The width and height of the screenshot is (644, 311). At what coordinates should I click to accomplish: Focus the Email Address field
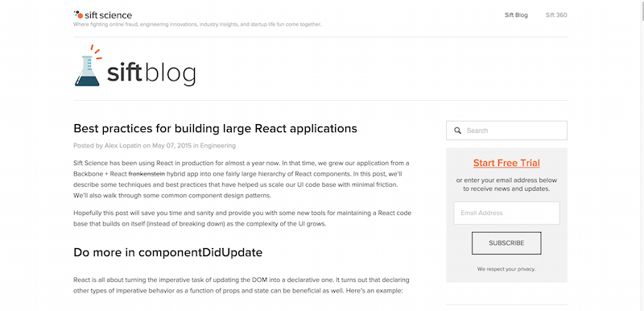(x=506, y=213)
